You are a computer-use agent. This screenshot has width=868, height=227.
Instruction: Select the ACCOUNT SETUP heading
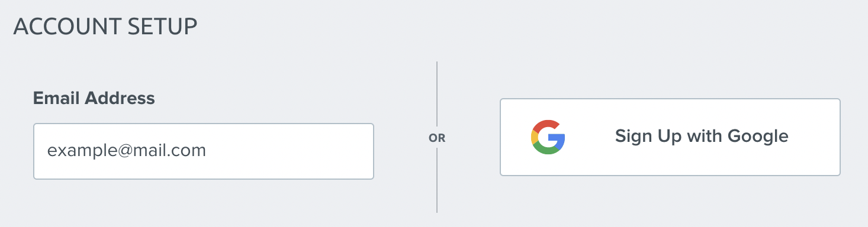click(105, 27)
